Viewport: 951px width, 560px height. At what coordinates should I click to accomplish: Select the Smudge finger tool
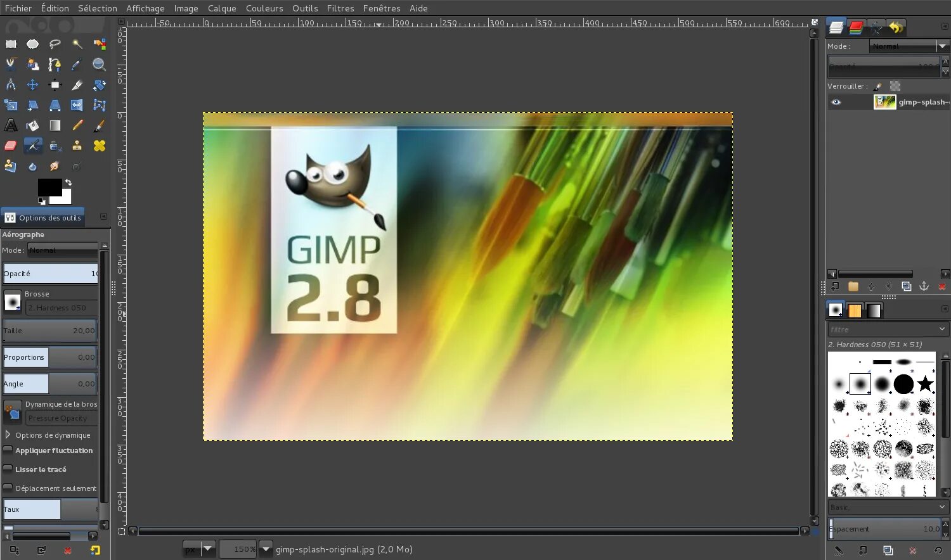click(55, 166)
